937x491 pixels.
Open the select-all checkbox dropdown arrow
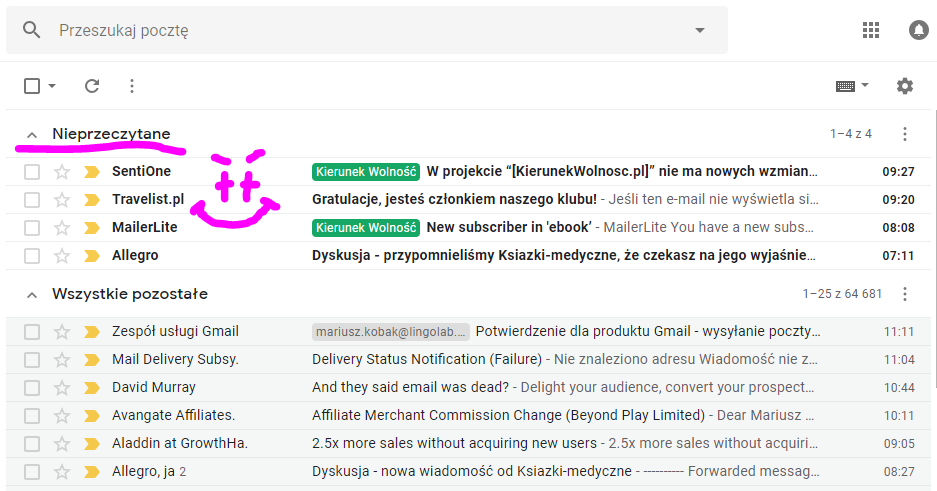[x=52, y=86]
